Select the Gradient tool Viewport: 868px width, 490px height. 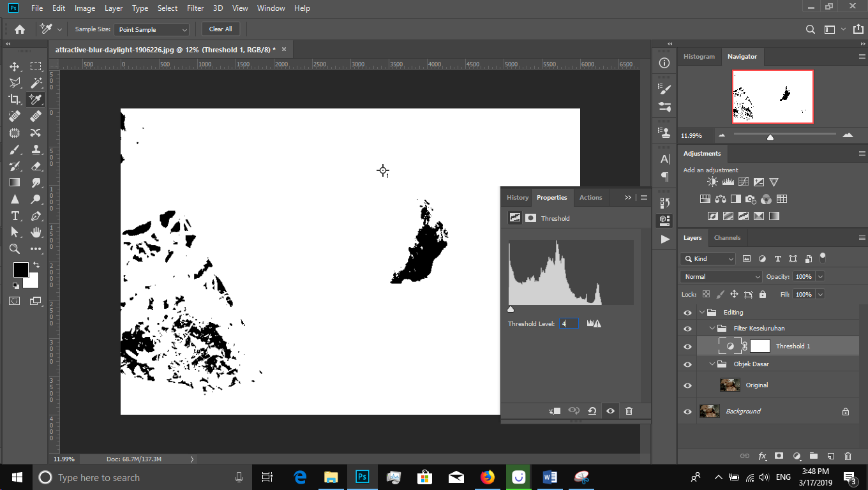[14, 182]
